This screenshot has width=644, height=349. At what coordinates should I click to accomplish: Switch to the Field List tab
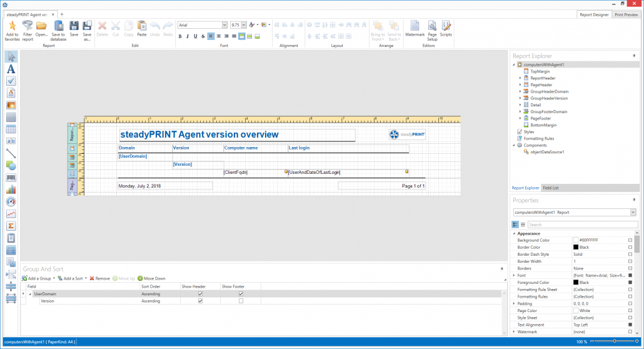[550, 188]
